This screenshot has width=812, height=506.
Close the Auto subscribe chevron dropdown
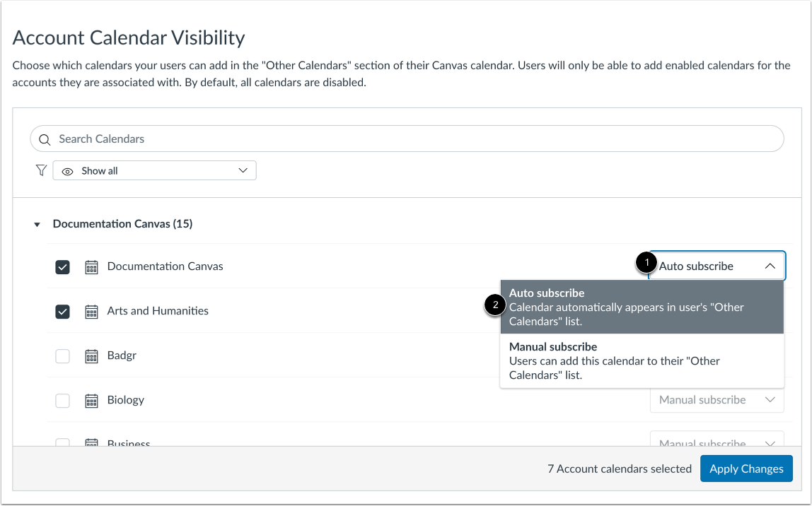[770, 266]
